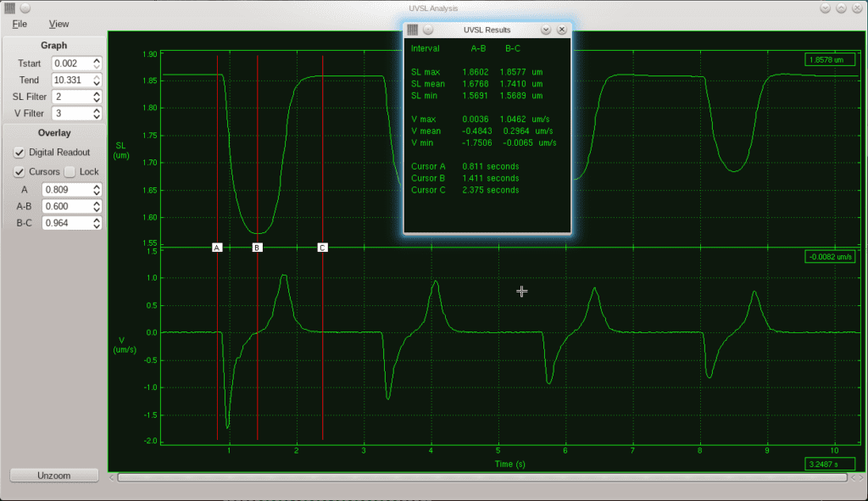The width and height of the screenshot is (868, 501).
Task: Click the V Filter spinner arrows
Action: 97,113
